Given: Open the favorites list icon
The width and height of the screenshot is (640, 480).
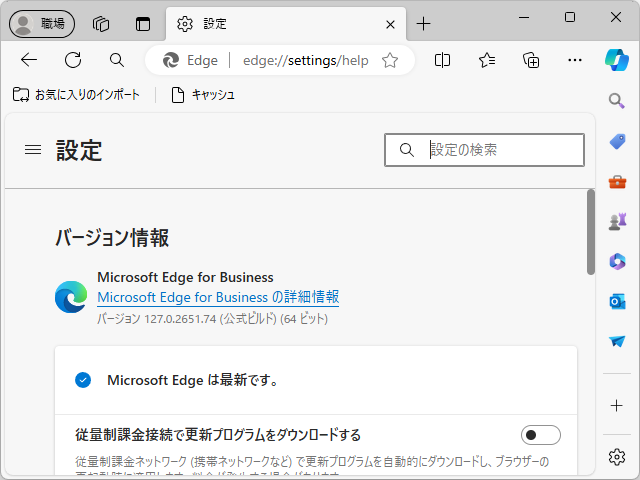Looking at the screenshot, I should point(487,60).
